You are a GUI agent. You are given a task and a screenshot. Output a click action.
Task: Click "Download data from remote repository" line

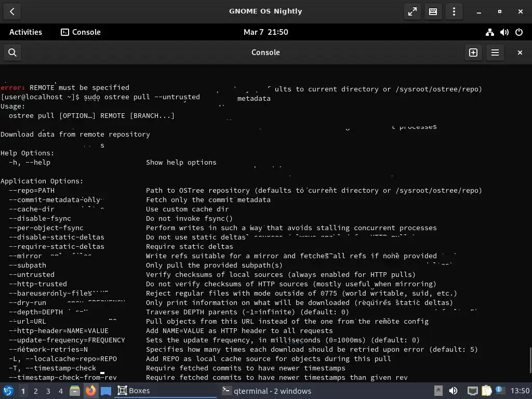[x=75, y=135]
